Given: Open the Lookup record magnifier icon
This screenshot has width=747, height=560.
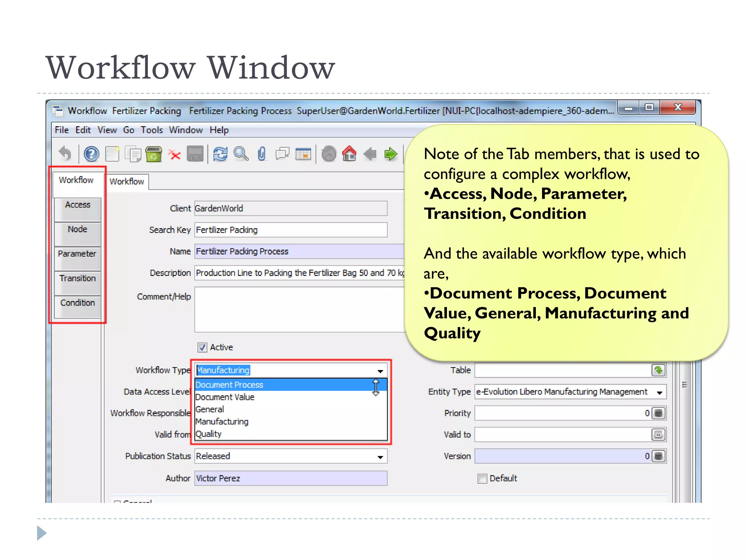Looking at the screenshot, I should click(241, 154).
